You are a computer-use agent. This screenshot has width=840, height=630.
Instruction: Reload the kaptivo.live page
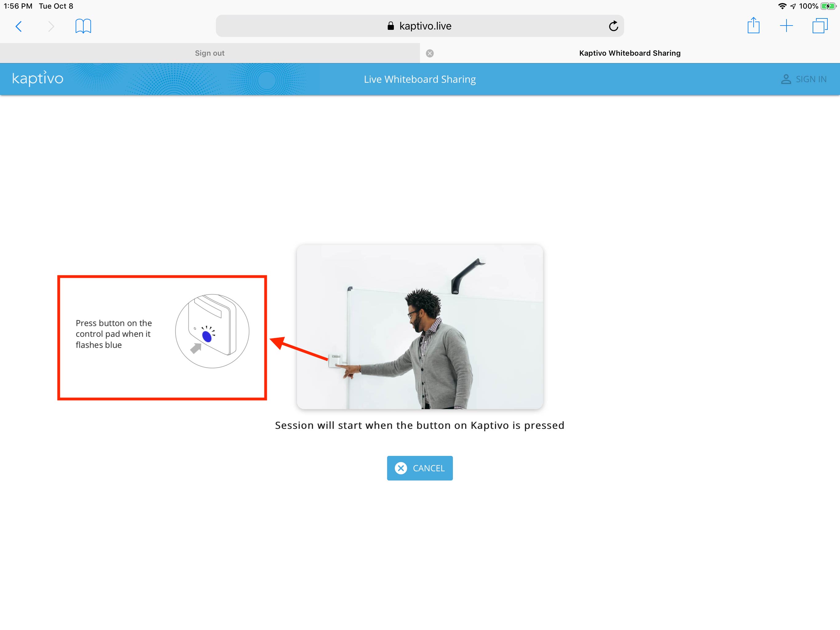pos(613,26)
